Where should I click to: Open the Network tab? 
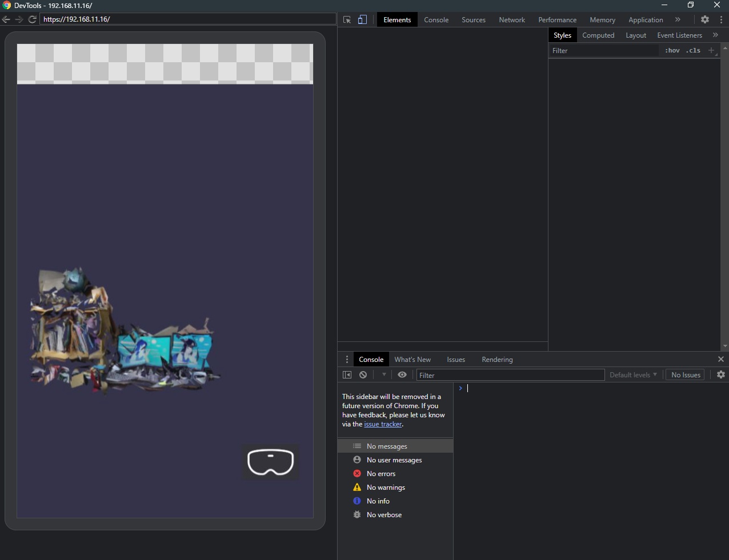512,19
